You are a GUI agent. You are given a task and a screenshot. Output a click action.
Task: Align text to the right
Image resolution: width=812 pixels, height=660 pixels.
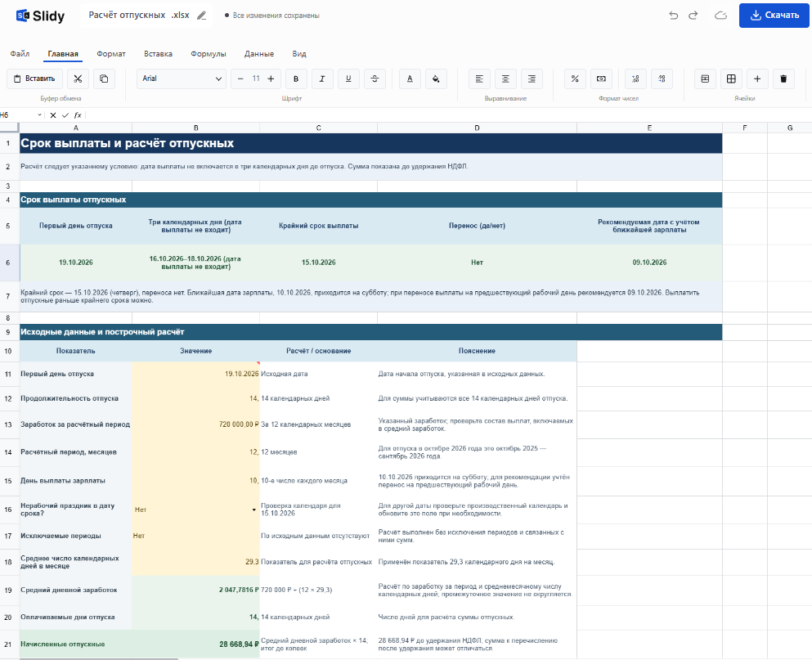(x=532, y=79)
